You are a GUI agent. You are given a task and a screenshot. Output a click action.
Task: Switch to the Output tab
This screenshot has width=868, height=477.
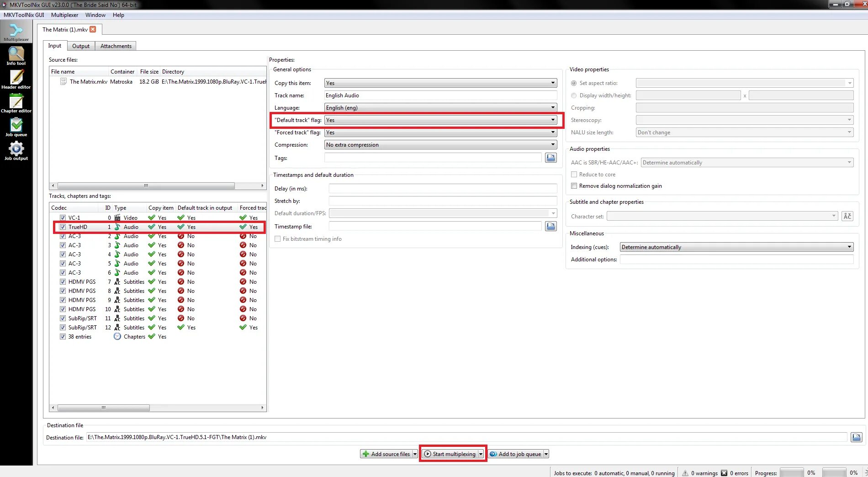81,46
